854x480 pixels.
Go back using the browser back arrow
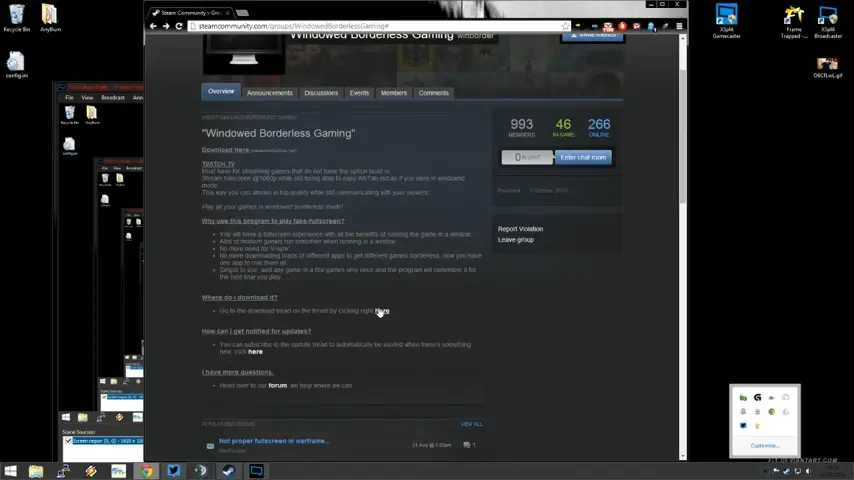(x=153, y=26)
